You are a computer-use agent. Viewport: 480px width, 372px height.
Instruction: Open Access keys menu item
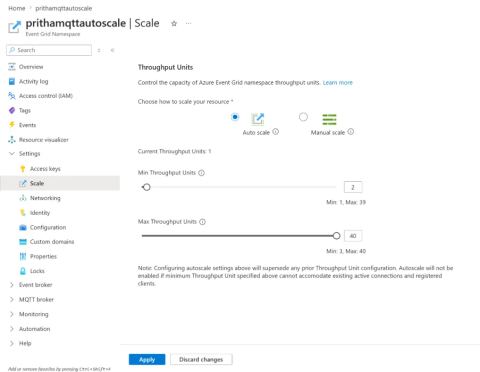[x=45, y=169]
